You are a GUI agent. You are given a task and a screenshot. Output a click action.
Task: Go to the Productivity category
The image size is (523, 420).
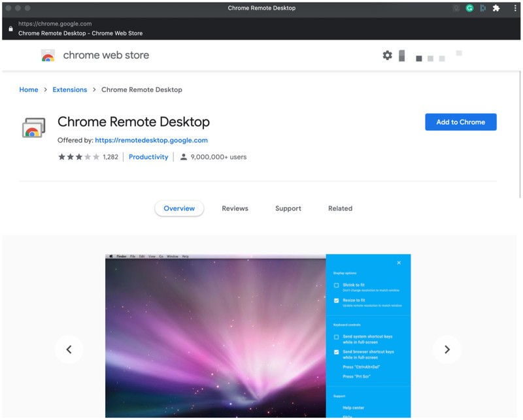tap(148, 157)
